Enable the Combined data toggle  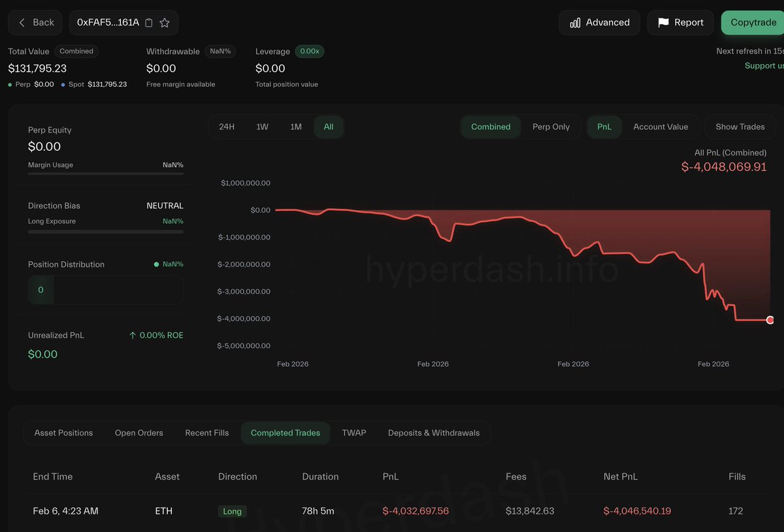coord(491,127)
